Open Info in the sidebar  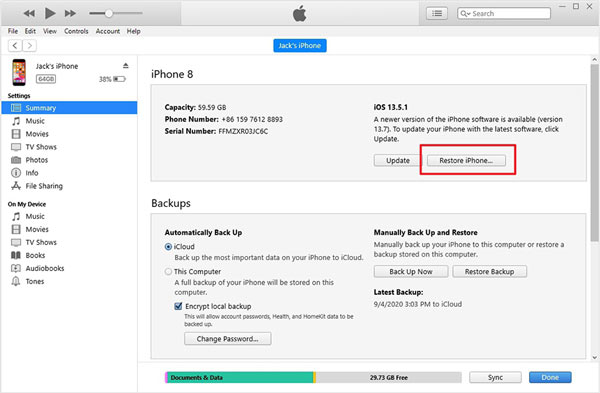(x=31, y=173)
